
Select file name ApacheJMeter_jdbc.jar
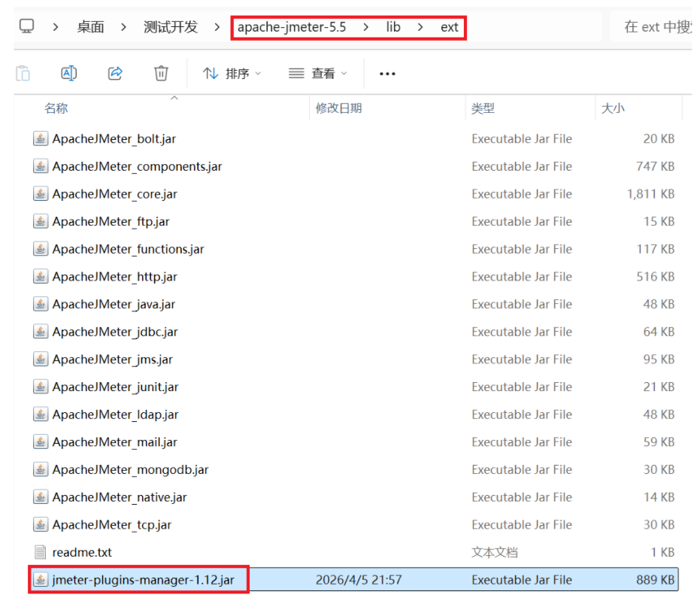click(x=115, y=332)
